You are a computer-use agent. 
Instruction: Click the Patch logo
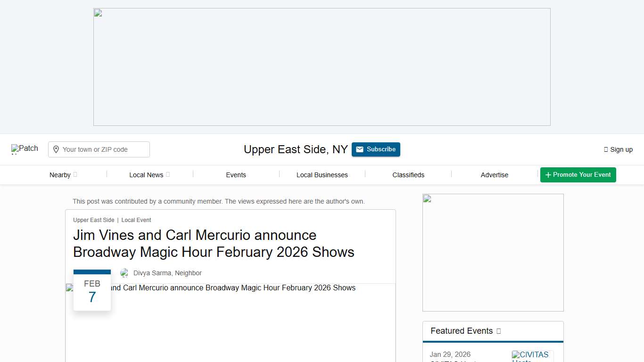tap(25, 149)
